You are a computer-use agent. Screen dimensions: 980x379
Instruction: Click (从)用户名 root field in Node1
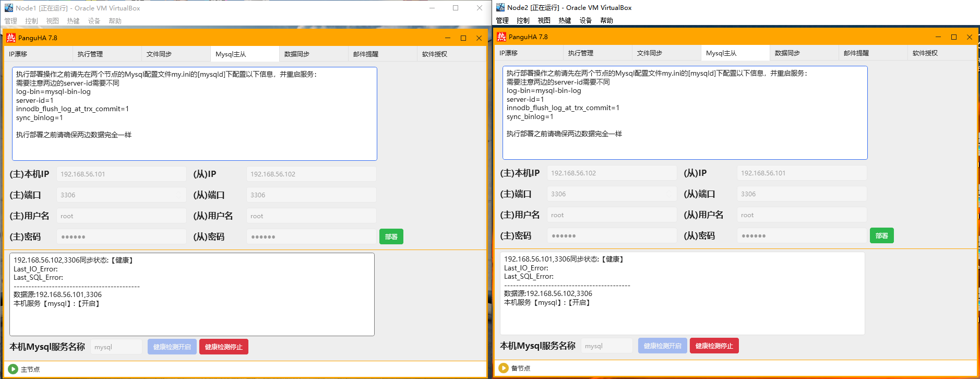click(x=312, y=216)
